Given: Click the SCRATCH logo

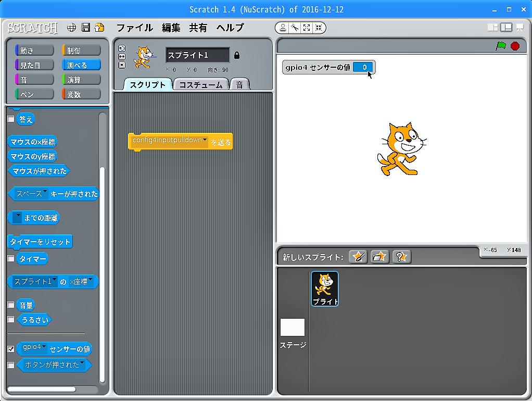Looking at the screenshot, I should (33, 28).
